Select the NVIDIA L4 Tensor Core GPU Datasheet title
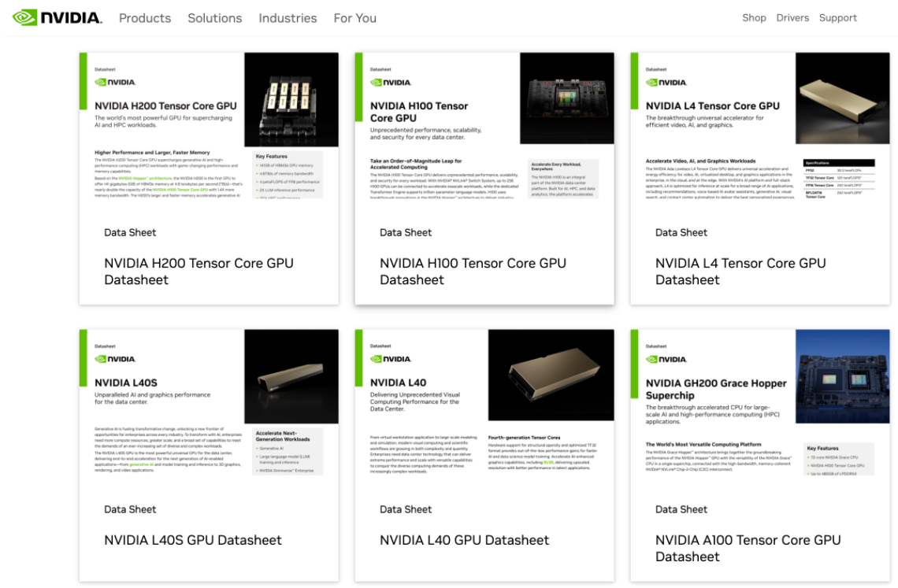The width and height of the screenshot is (898, 588). tap(740, 272)
